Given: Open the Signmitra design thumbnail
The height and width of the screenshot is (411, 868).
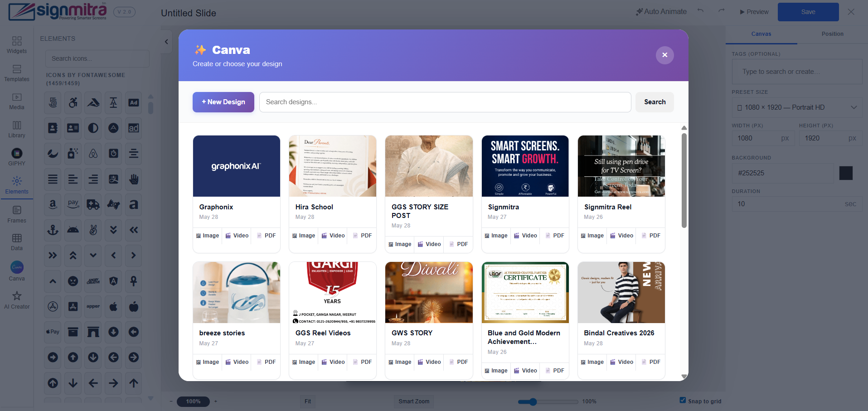Looking at the screenshot, I should [x=525, y=166].
